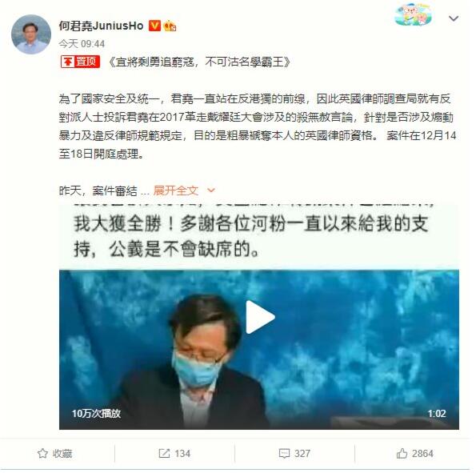Open reposts count 134

(x=182, y=454)
